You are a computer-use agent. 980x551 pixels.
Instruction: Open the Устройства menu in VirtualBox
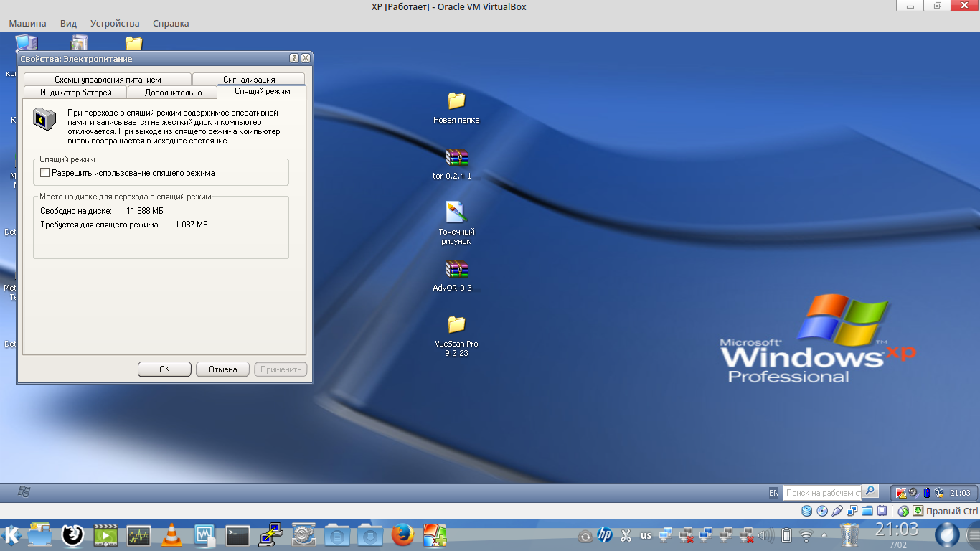click(x=116, y=23)
